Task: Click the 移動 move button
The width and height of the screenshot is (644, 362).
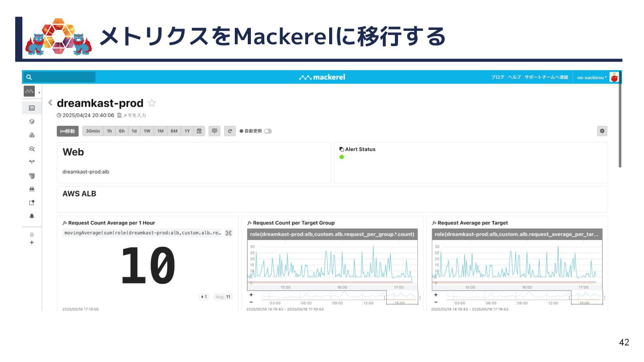Action: (x=68, y=131)
